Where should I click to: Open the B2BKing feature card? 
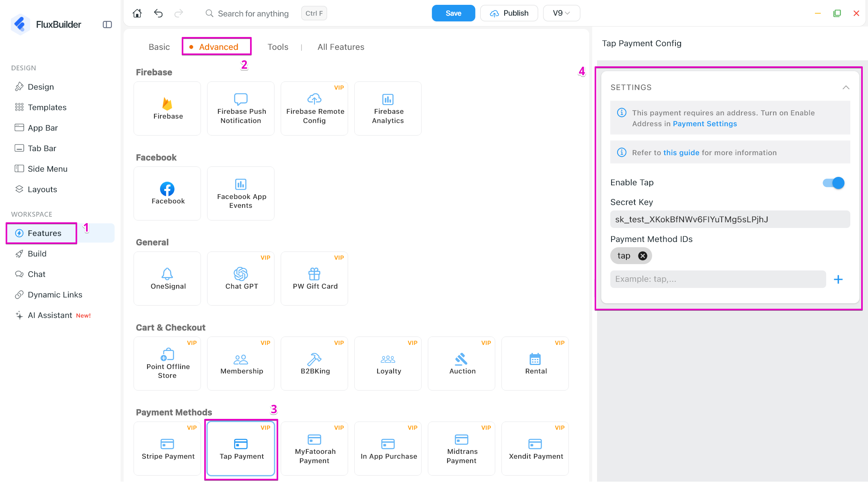point(314,363)
